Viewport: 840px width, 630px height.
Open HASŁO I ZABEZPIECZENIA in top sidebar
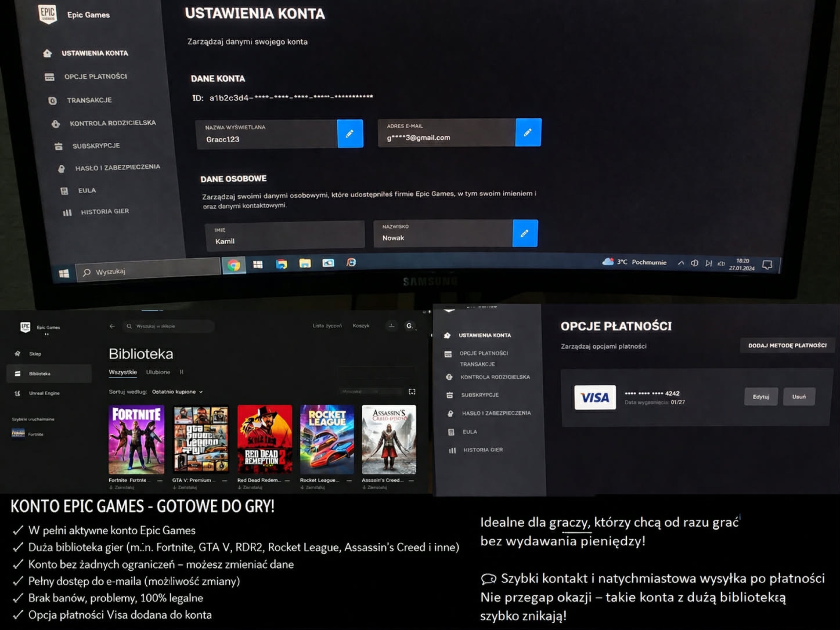coord(117,167)
